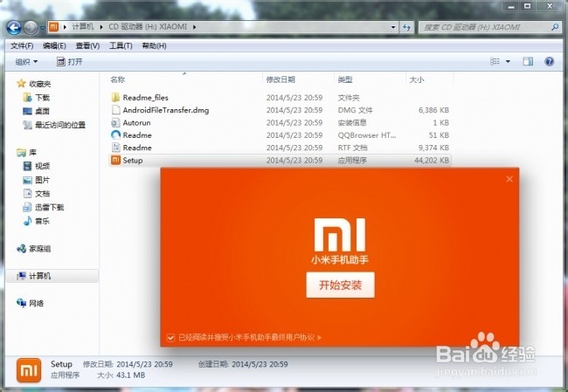The image size is (568, 392).
Task: Close the Xiaomi installer dialog
Action: [509, 179]
